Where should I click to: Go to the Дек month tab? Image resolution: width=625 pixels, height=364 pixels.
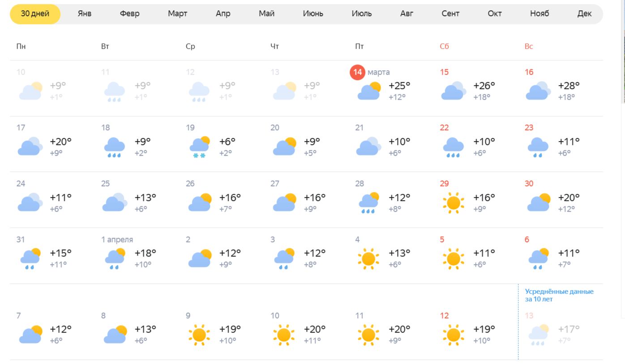click(584, 13)
